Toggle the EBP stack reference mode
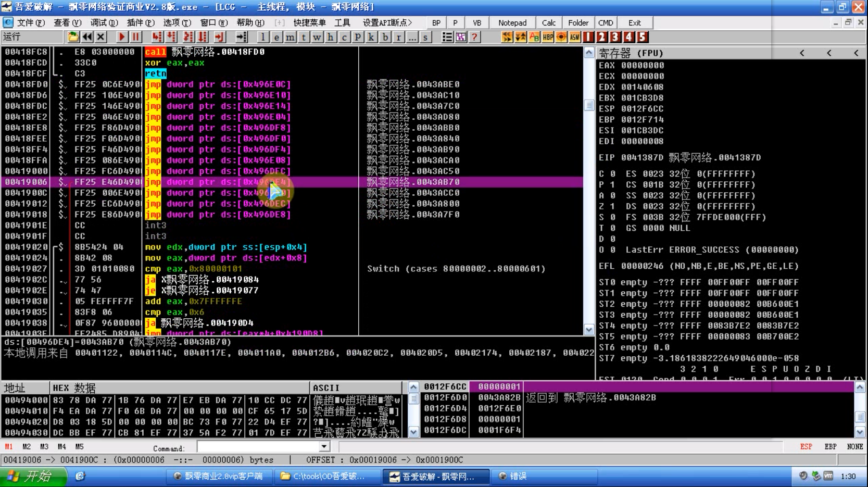Viewport: 868px width, 487px height. click(x=831, y=446)
